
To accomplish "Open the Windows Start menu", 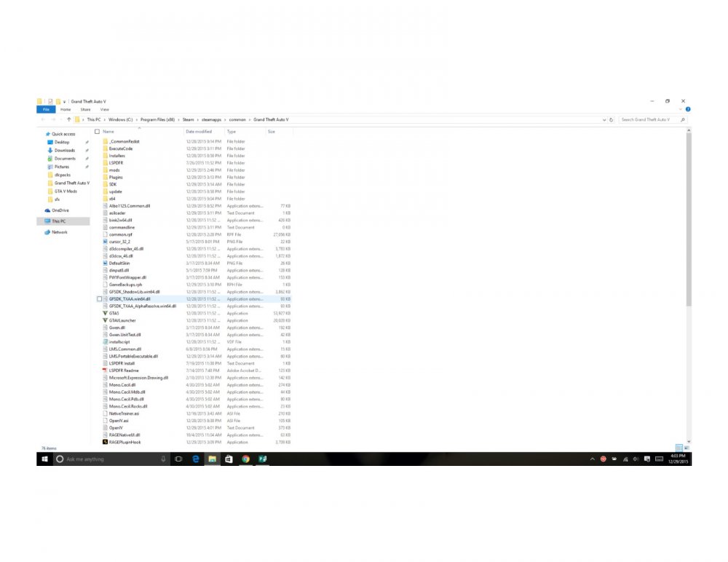I will click(44, 459).
